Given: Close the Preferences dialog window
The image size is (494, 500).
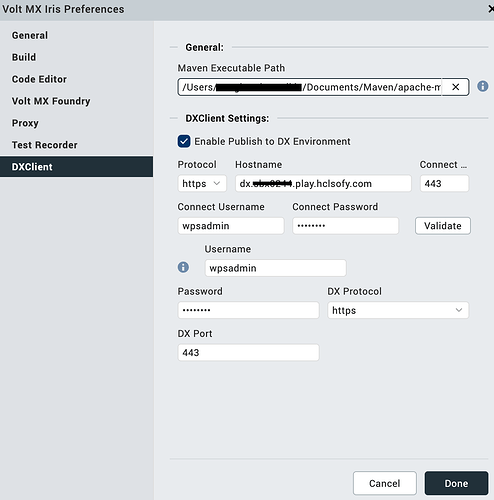Looking at the screenshot, I should click(491, 9).
